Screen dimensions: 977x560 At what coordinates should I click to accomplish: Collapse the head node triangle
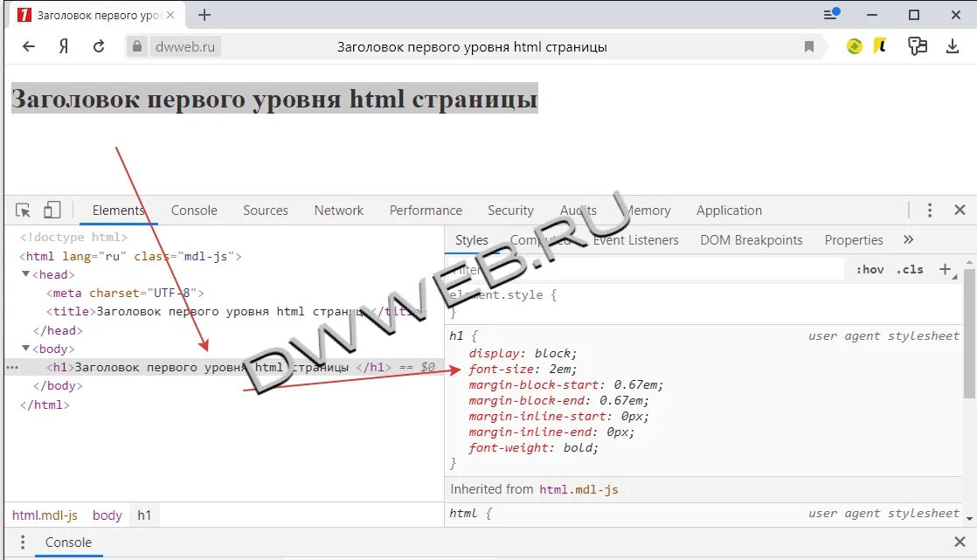25,274
